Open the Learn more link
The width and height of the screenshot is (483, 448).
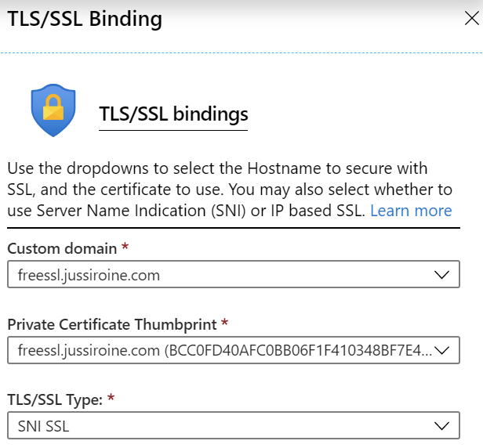(411, 211)
